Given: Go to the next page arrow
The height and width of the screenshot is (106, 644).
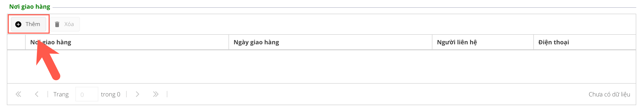Looking at the screenshot, I should [137, 94].
